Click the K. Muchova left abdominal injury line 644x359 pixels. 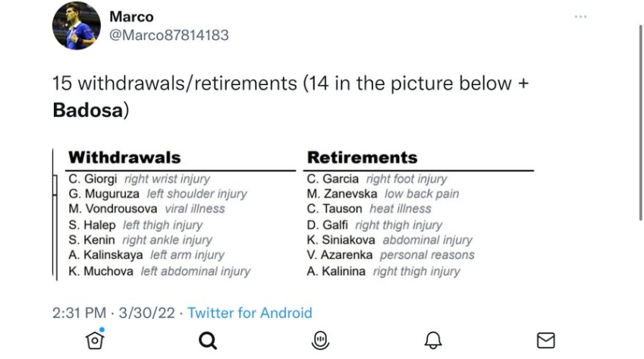tap(159, 271)
